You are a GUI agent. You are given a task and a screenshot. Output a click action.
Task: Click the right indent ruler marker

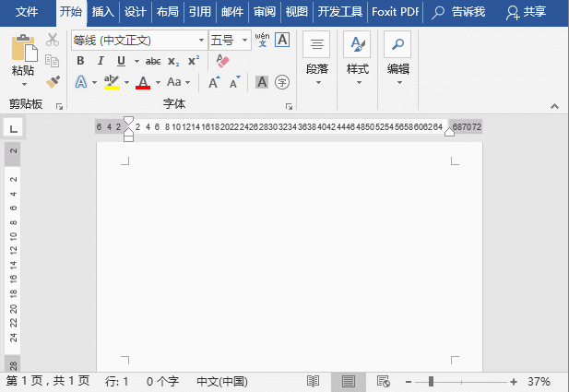pos(449,131)
